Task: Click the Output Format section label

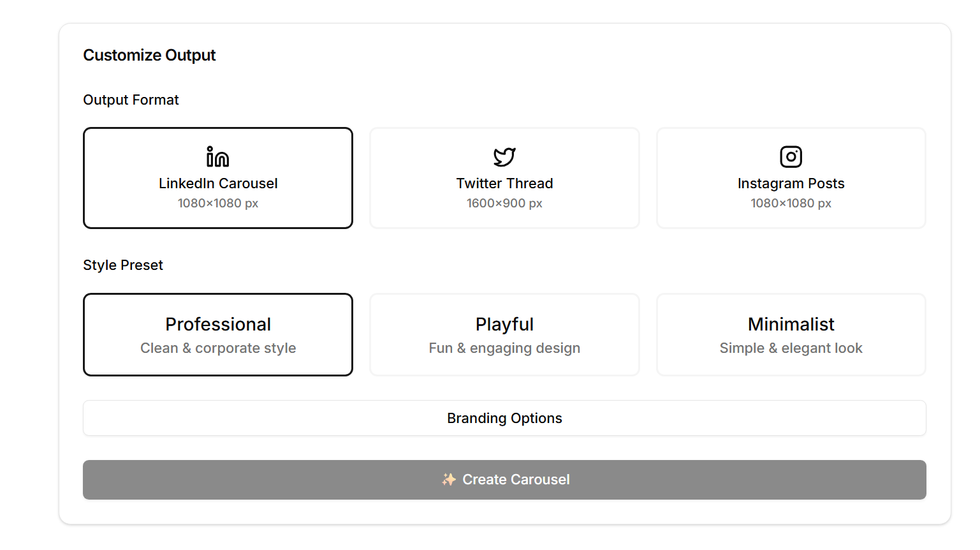Action: click(x=131, y=100)
